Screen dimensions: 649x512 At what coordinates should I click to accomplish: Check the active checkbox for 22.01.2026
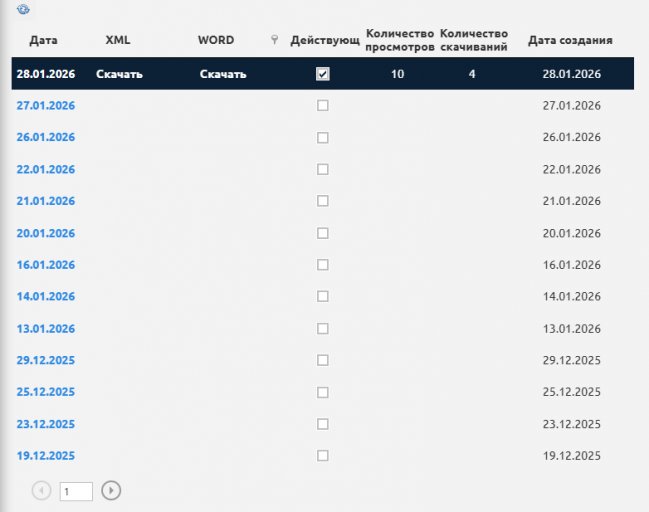point(323,169)
